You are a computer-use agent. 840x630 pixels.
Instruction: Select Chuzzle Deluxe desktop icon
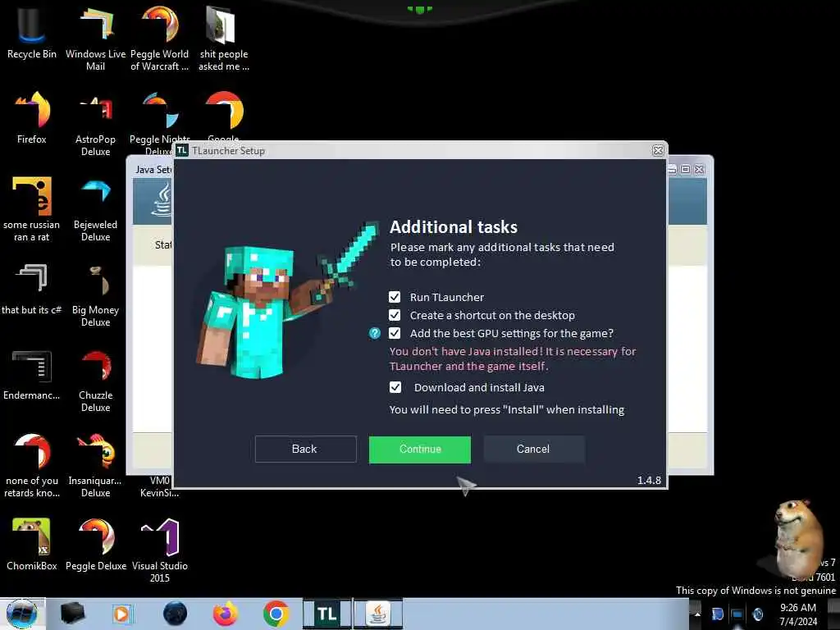95,381
